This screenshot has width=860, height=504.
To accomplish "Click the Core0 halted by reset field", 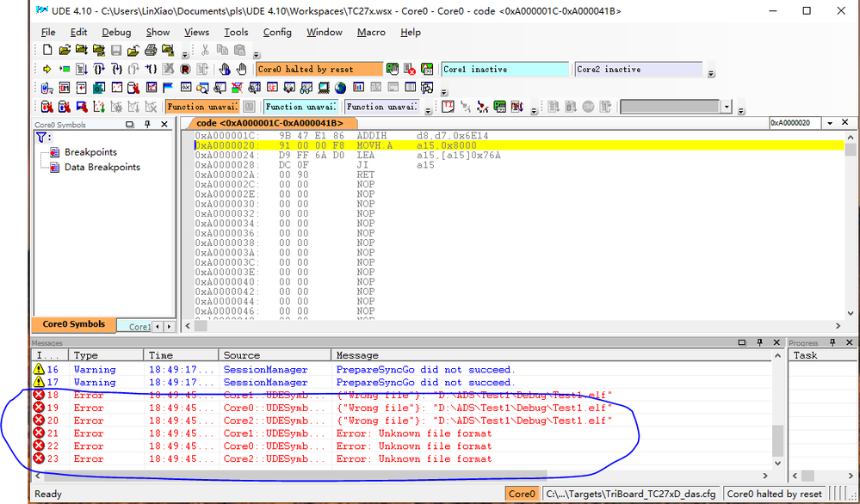I will [319, 69].
